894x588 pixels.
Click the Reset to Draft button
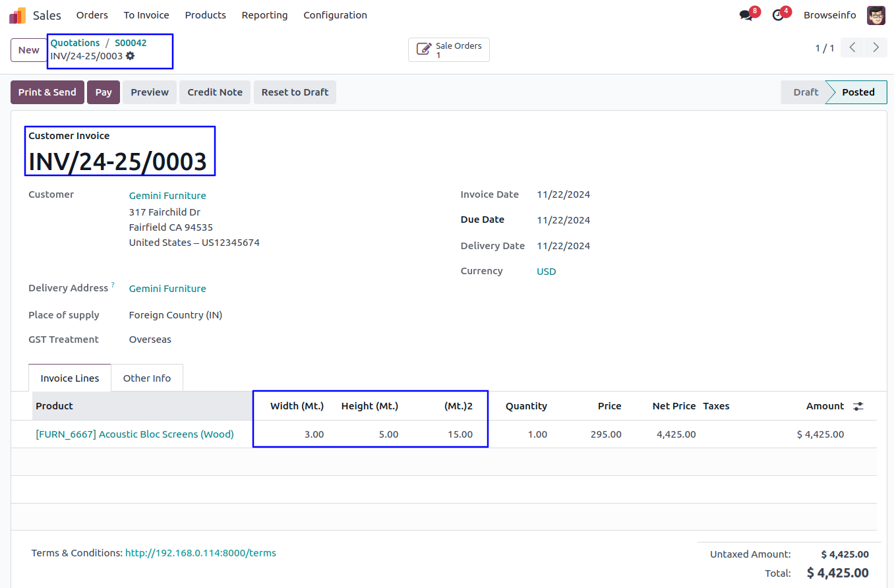[295, 92]
